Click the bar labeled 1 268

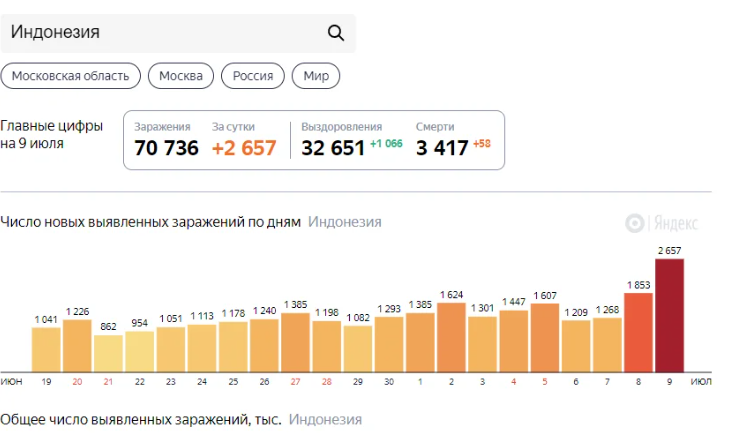click(x=607, y=345)
